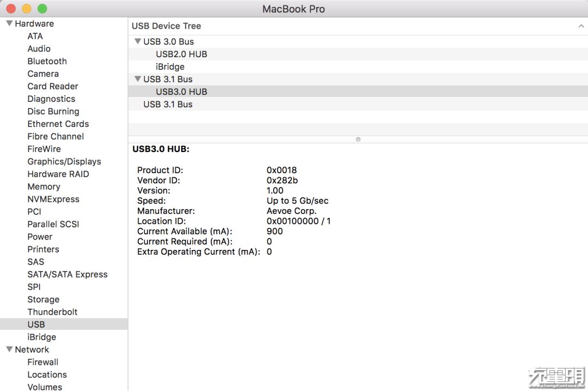The width and height of the screenshot is (588, 391).
Task: Select Camera in the sidebar
Action: point(43,74)
